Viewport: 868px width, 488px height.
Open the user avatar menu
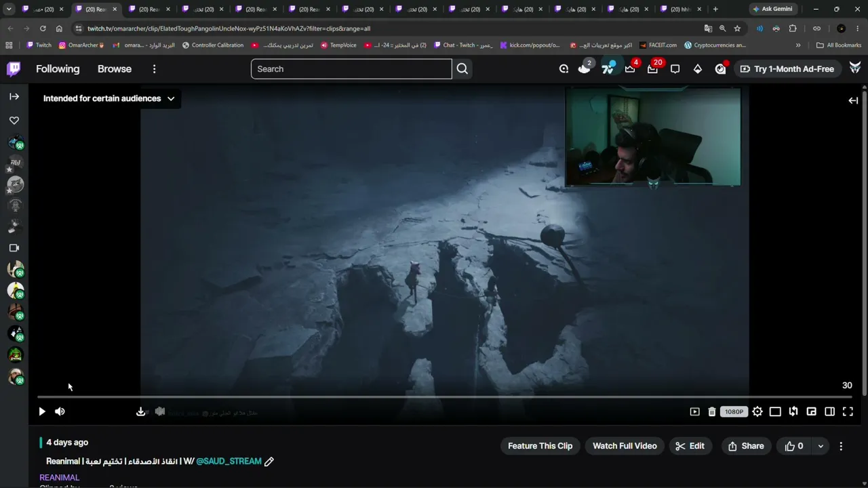point(855,68)
